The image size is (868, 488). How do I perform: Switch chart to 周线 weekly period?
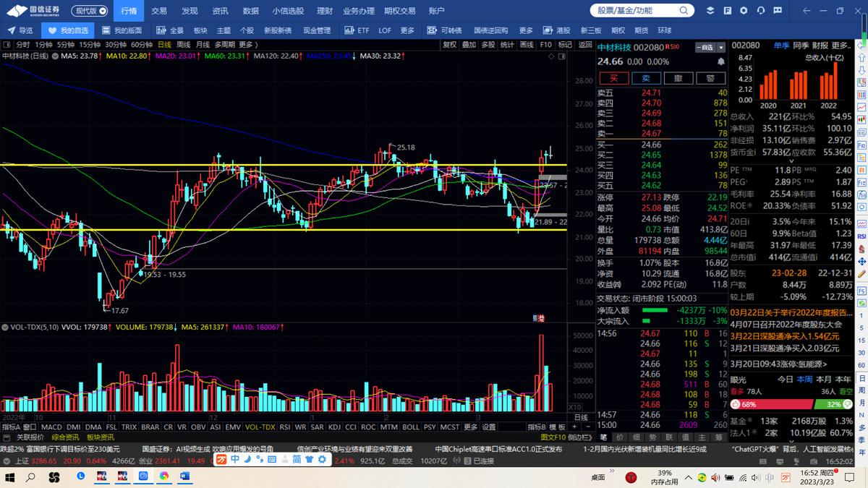(x=183, y=45)
